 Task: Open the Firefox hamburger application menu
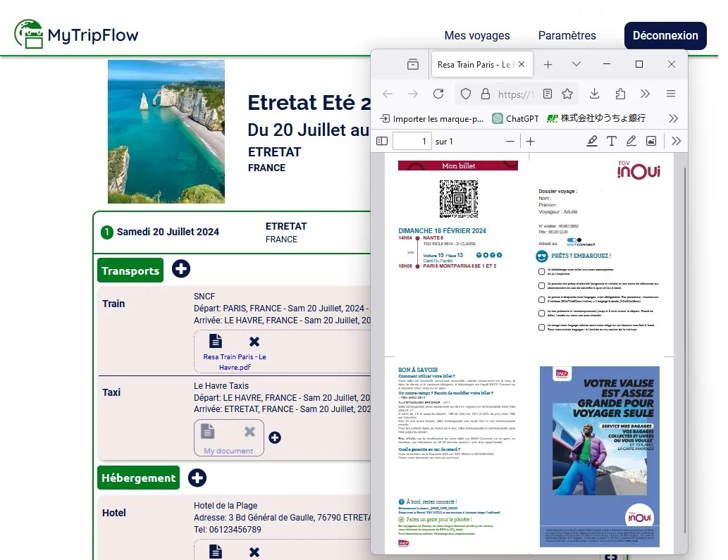point(671,93)
